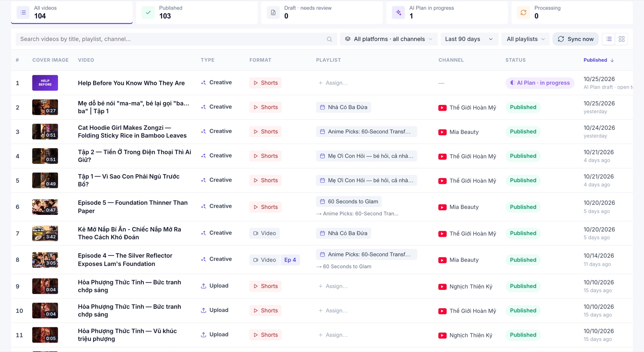Click Assign playlist for Help Before You Know
This screenshot has height=352, width=644.
(x=333, y=83)
